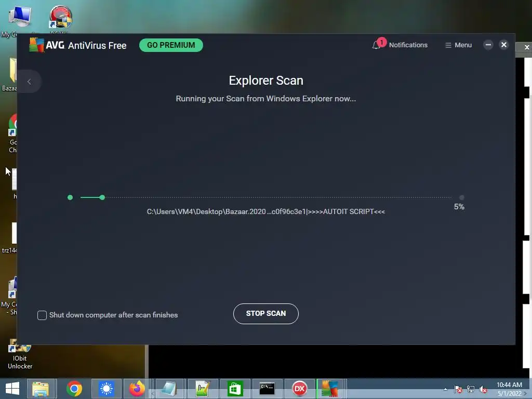
Task: Open the Windows Start button
Action: [12, 389]
